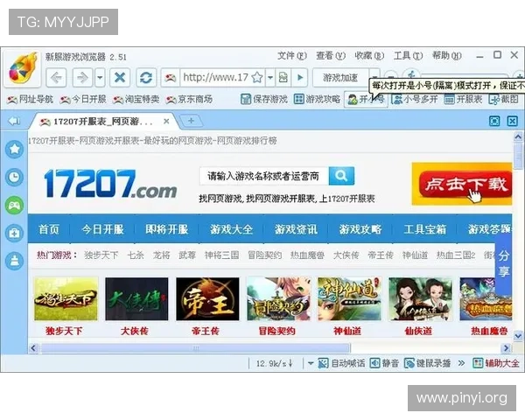
Task: Open 即将开服 in site navigation
Action: [x=167, y=229]
